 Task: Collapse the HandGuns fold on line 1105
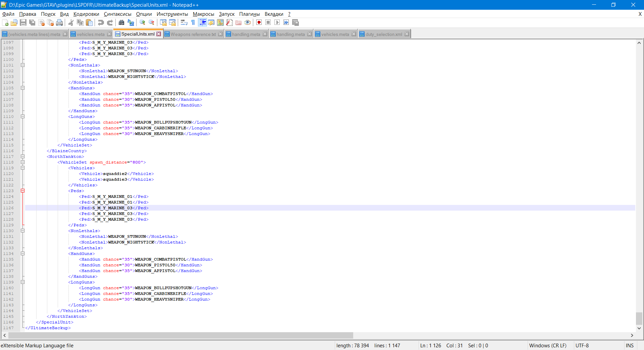point(23,88)
